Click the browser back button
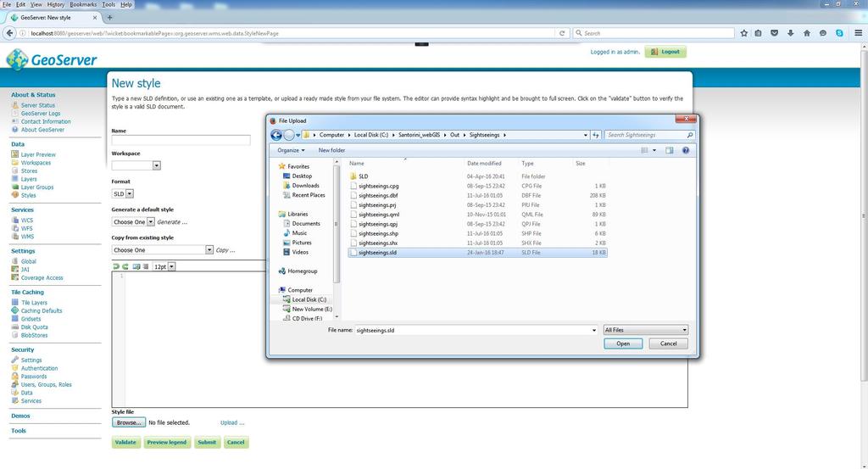 click(9, 33)
